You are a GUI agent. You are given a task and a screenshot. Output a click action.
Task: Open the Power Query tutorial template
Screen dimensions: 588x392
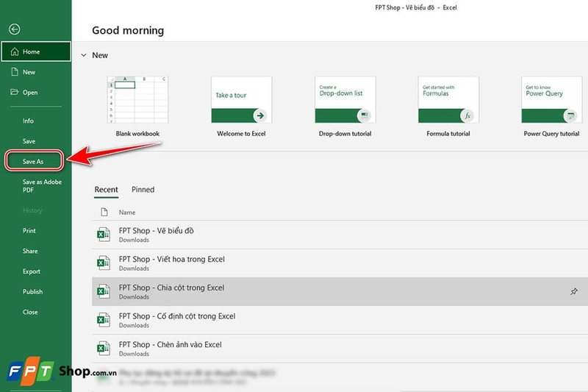[x=552, y=107]
